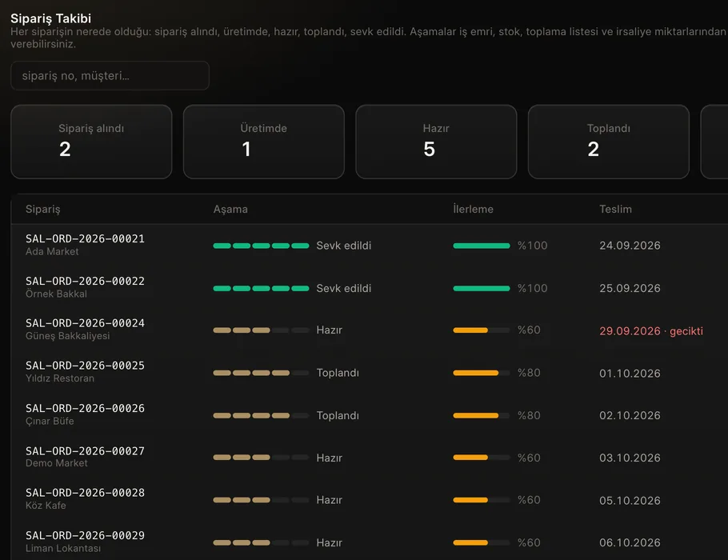Open order SAL-ORD-2026-00027 Demo Market
The width and height of the screenshot is (728, 560).
click(369, 458)
